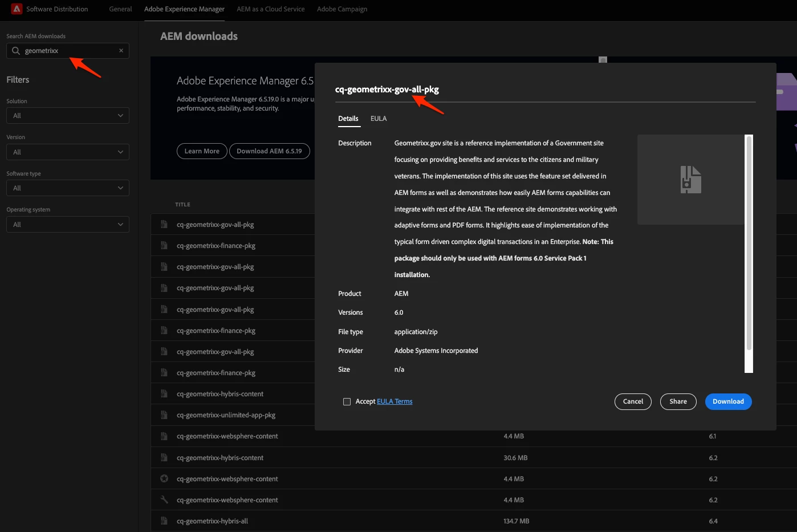Select the Adobe Experience Manager tab

point(184,9)
